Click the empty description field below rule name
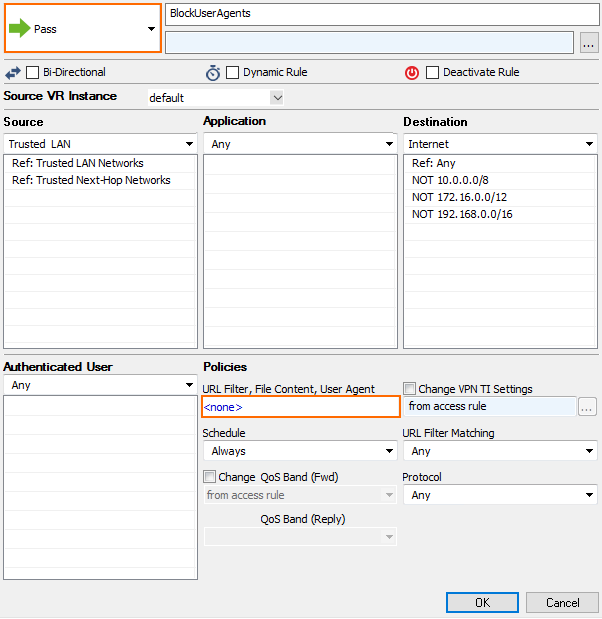The image size is (602, 619). coord(369,43)
